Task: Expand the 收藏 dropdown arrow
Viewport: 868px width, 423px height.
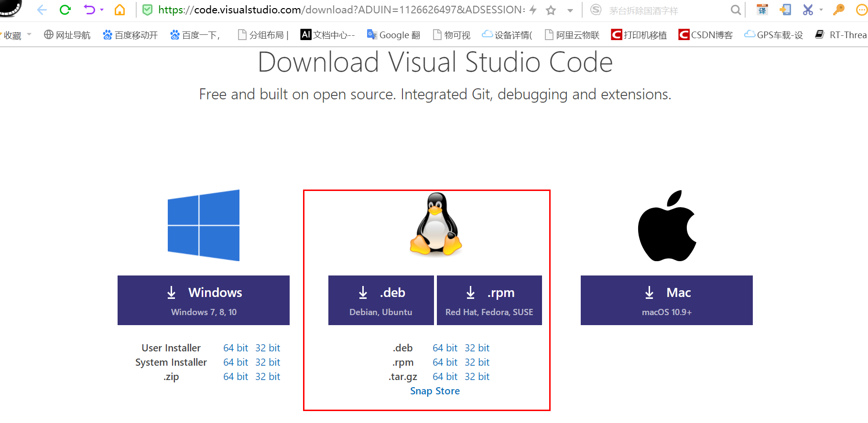Action: coord(29,34)
